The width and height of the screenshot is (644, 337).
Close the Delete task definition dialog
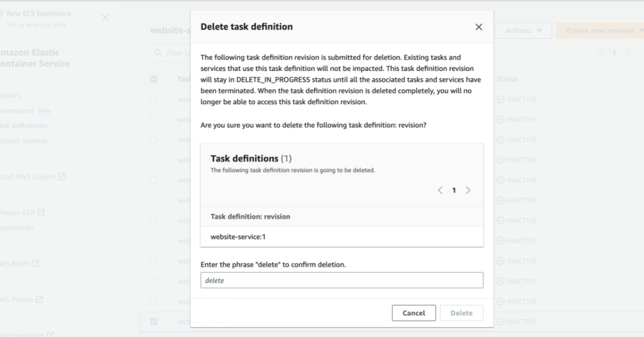point(478,27)
